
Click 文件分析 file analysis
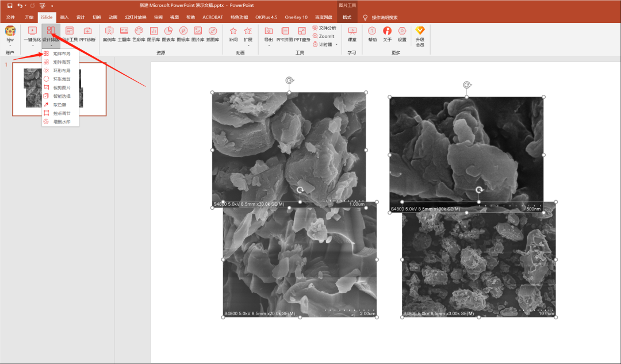(324, 28)
